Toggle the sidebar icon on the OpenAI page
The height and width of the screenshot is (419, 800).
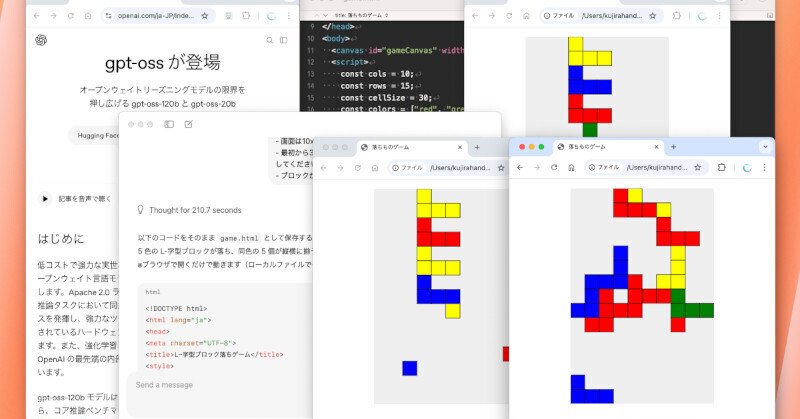point(284,40)
